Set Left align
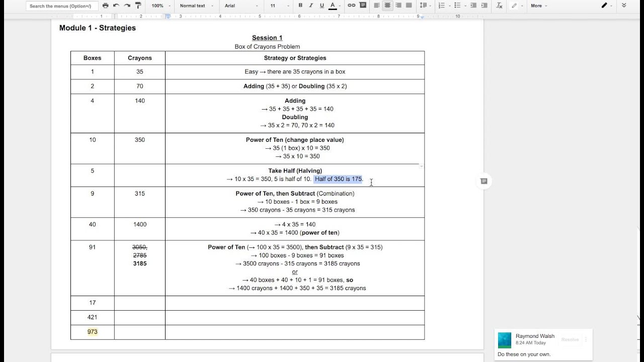The width and height of the screenshot is (644, 362). 377,6
